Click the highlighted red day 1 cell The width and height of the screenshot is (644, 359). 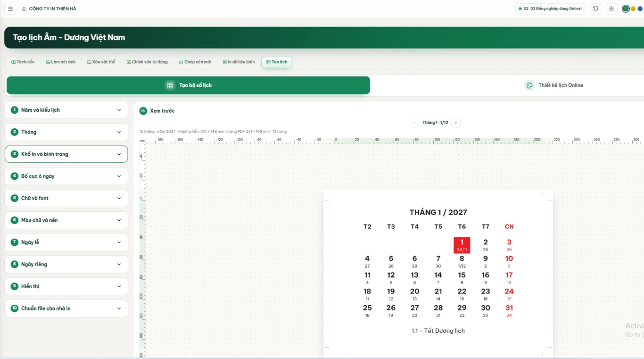[462, 245]
